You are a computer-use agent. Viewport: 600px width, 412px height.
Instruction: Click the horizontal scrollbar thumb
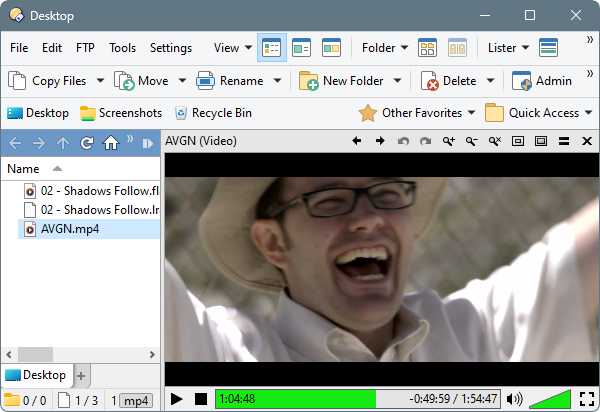[x=36, y=355]
